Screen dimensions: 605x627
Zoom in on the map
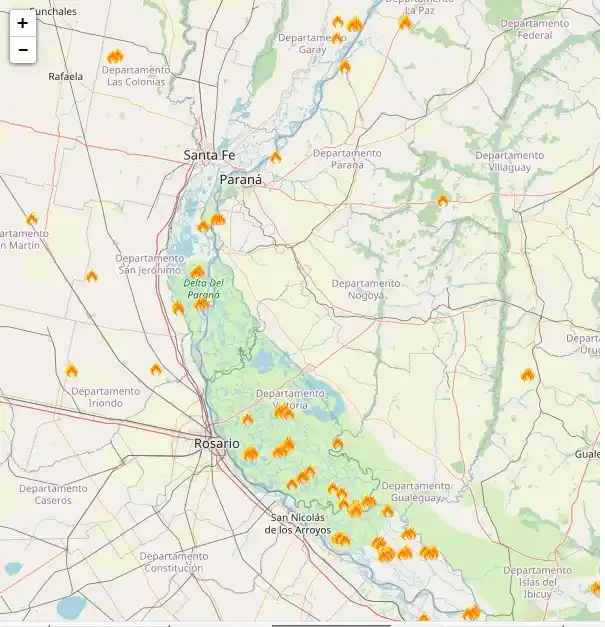[22, 23]
